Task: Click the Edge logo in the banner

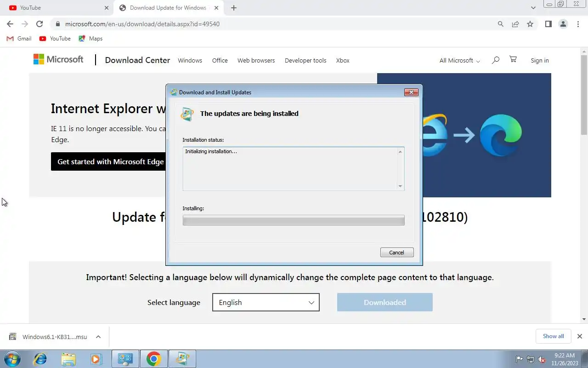Action: 501,135
